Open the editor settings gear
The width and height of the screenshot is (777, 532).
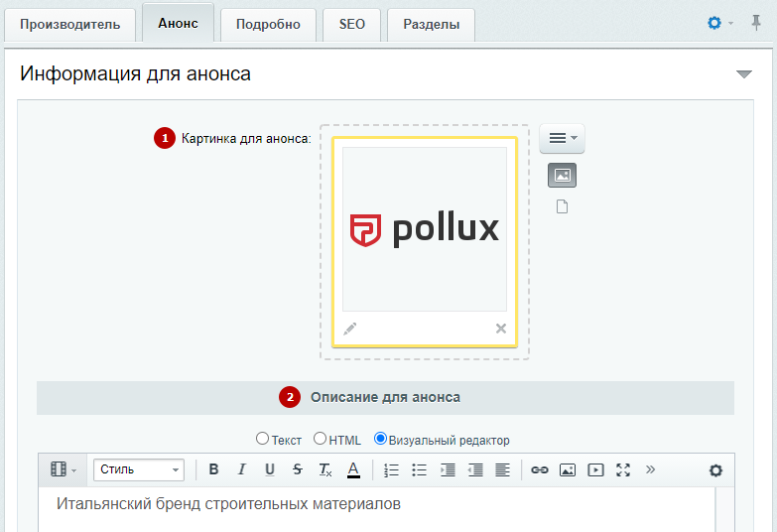[715, 470]
